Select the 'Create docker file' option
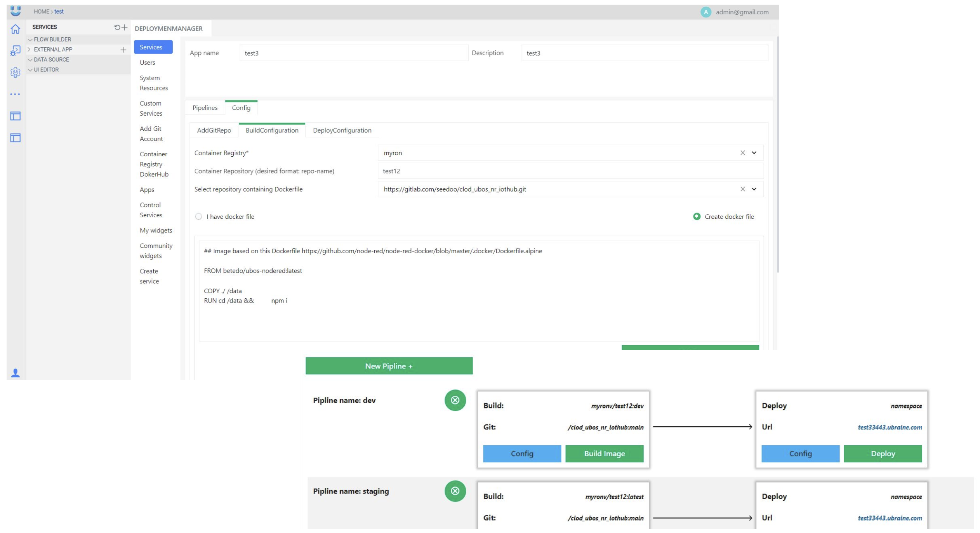 click(x=697, y=216)
